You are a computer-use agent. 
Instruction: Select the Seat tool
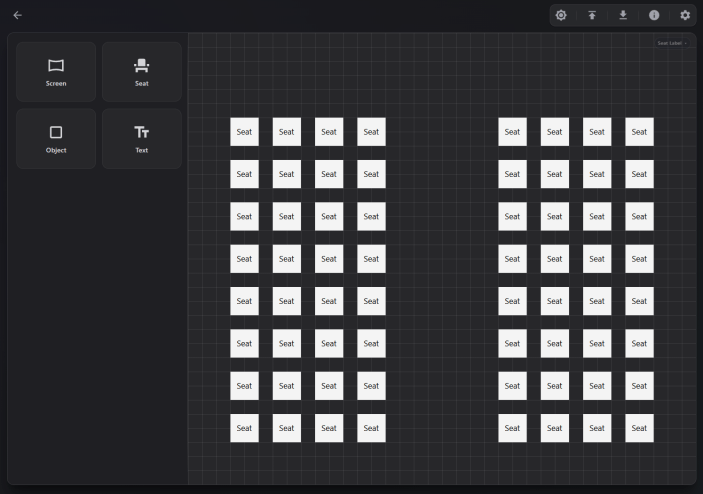coord(142,71)
